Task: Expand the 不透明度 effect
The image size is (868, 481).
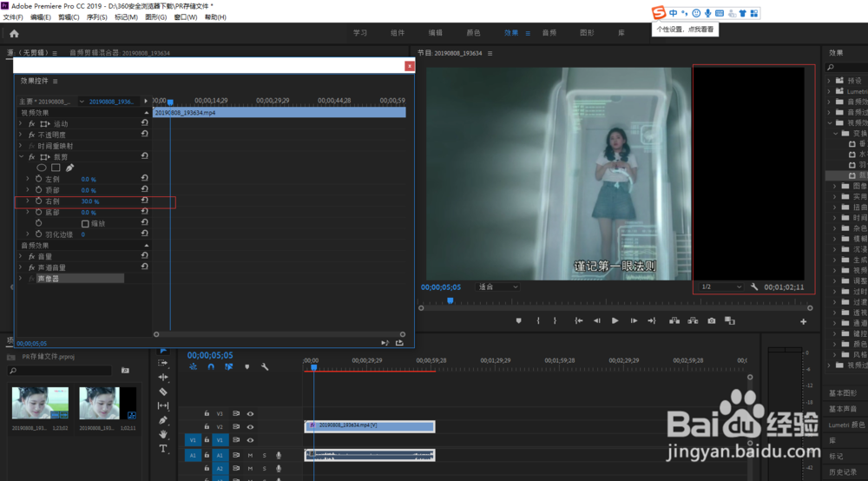Action: [x=21, y=135]
